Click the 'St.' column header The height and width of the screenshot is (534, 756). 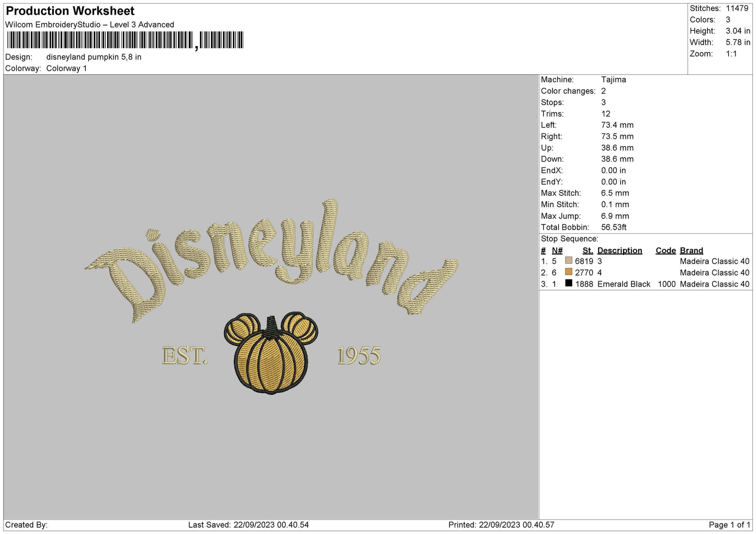(x=588, y=251)
